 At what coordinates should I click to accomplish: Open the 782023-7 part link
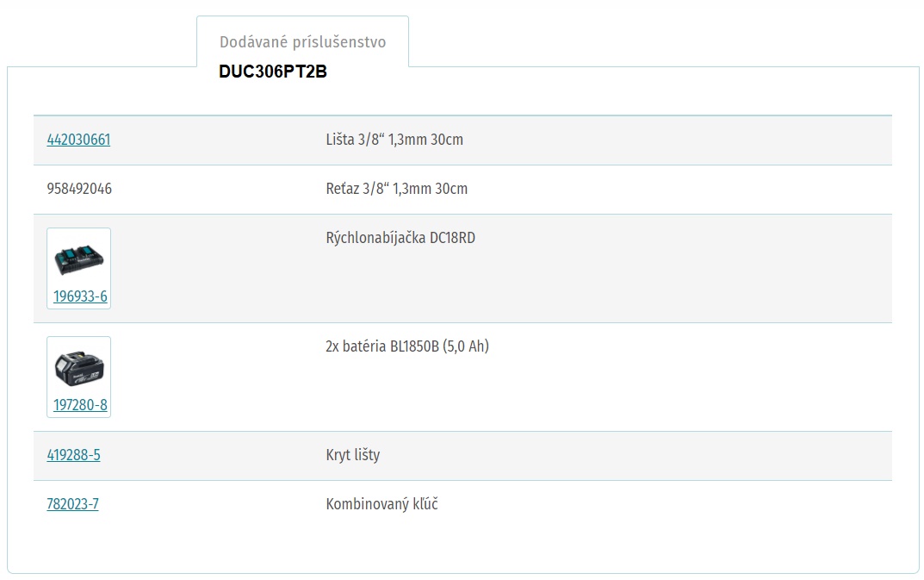[72, 504]
